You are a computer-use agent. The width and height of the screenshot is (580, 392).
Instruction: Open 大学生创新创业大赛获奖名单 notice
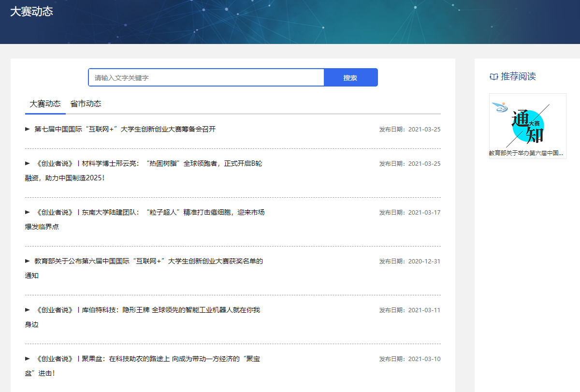[148, 261]
